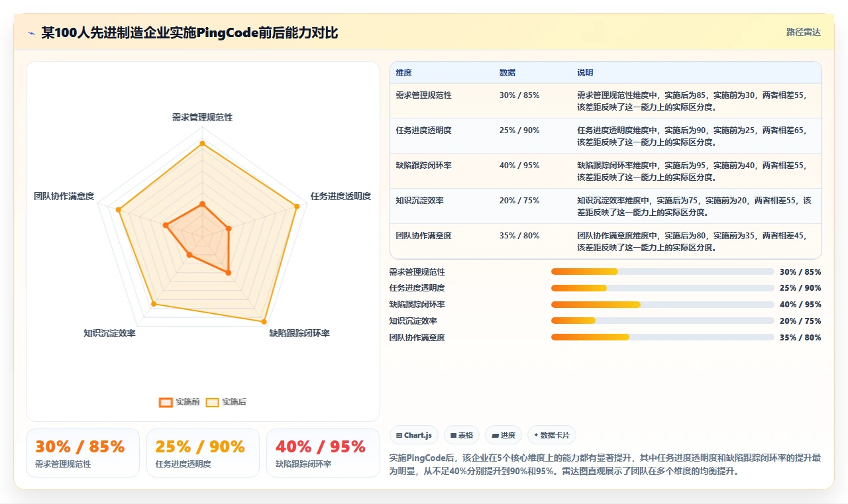Click the 实施前 data point on 团队协作满意度 axis
Screen dimensions: 848x504
pos(166,225)
